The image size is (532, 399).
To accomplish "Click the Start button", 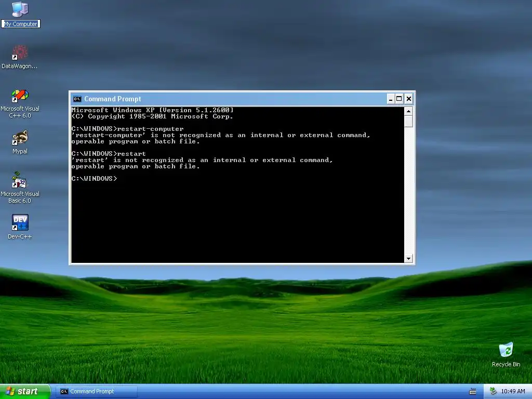I will [25, 391].
